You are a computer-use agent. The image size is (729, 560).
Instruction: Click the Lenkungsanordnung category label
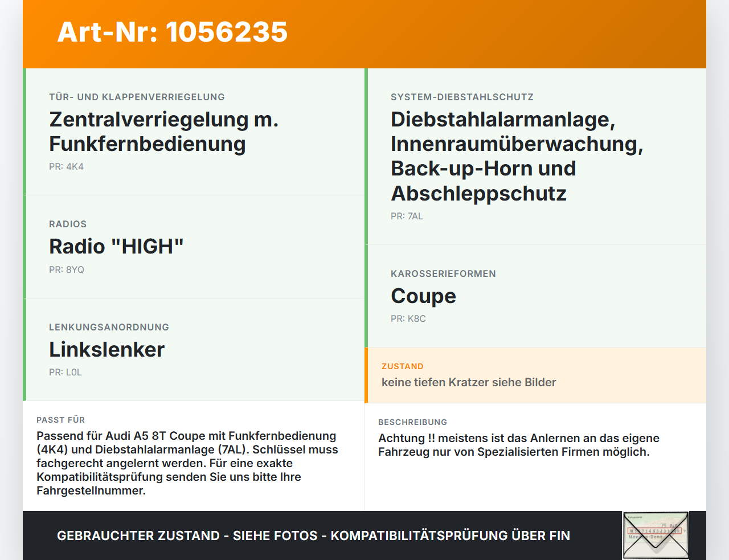[109, 327]
